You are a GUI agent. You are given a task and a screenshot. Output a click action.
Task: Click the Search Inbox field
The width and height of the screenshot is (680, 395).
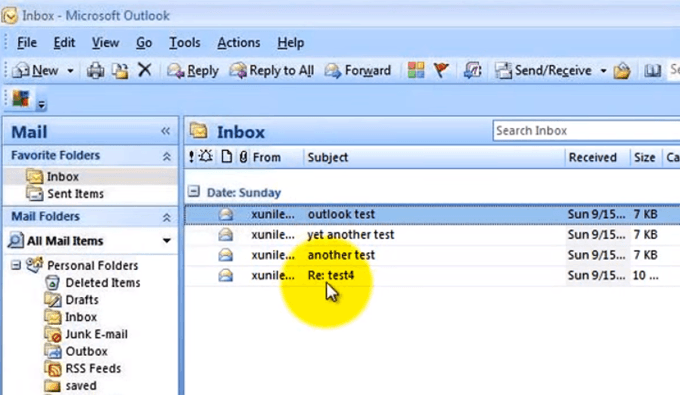tap(586, 131)
